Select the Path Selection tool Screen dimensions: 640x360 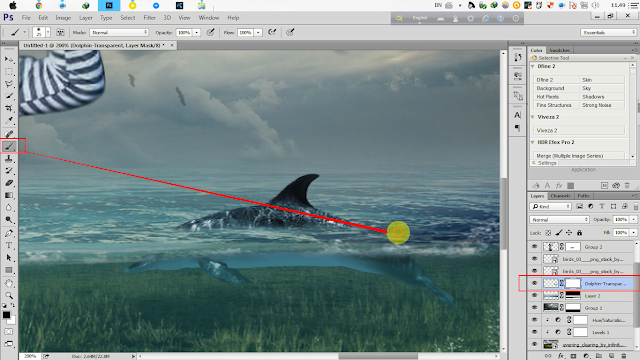click(9, 258)
